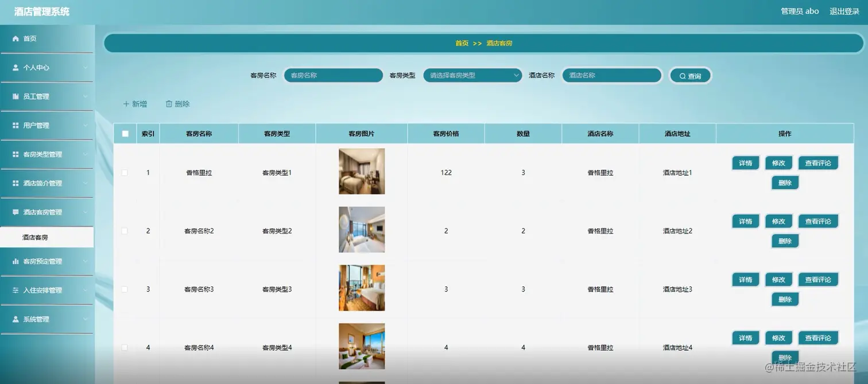This screenshot has width=868, height=384.
Task: Check the checkbox for row 客房名称4
Action: [125, 347]
